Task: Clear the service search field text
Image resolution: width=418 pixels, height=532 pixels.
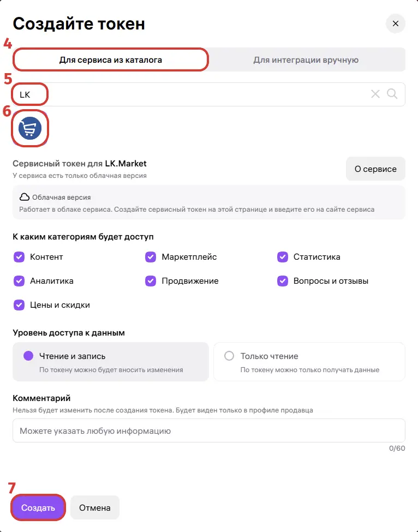Action: coord(375,94)
